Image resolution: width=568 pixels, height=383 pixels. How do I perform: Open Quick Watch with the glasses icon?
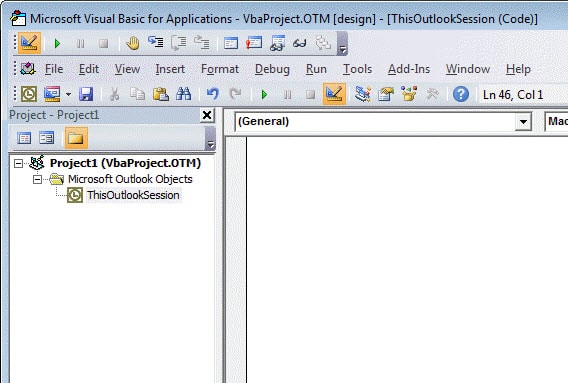pos(300,43)
